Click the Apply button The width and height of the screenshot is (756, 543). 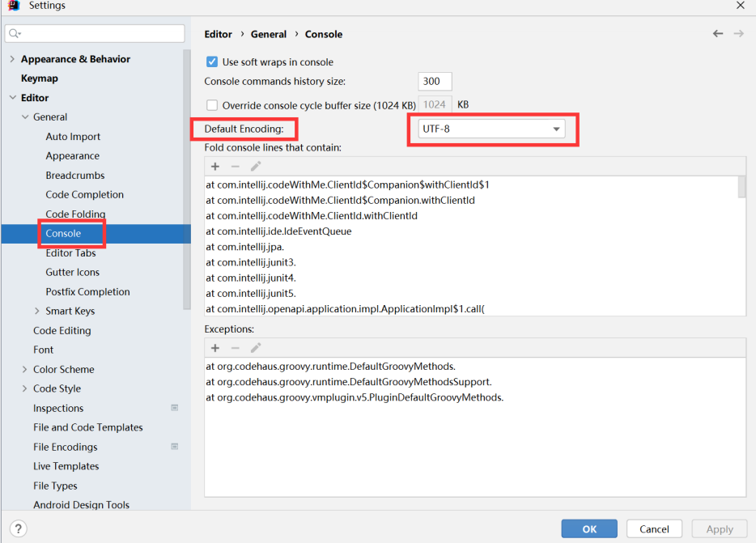pyautogui.click(x=720, y=528)
